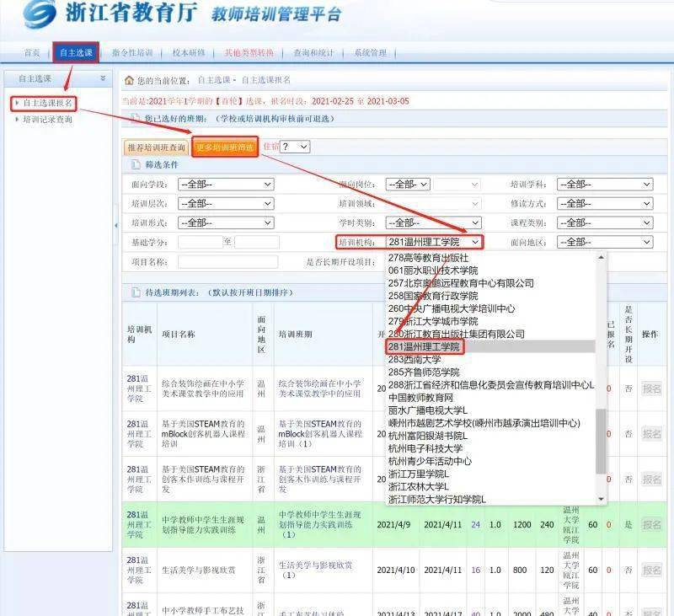Open the 住宿 dropdown showing ?
The width and height of the screenshot is (674, 616).
[295, 147]
